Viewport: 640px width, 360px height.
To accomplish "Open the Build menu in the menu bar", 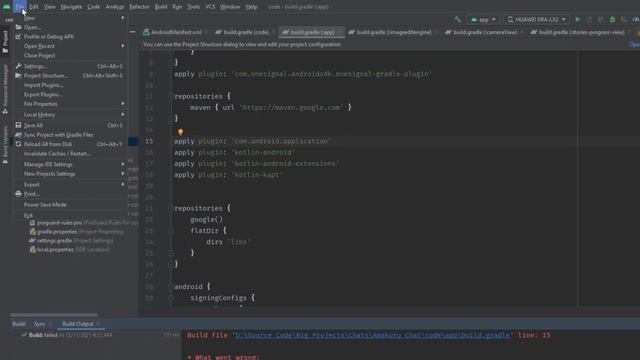I will pyautogui.click(x=161, y=7).
